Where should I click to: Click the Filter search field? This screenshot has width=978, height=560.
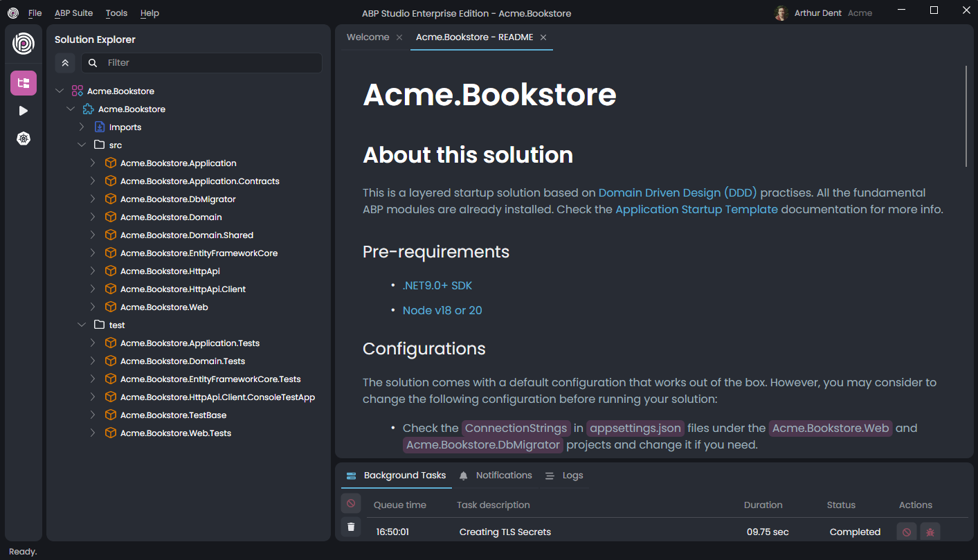click(x=208, y=63)
